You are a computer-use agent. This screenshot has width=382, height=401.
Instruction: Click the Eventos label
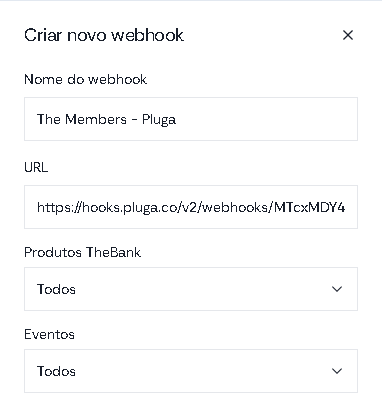tap(49, 334)
